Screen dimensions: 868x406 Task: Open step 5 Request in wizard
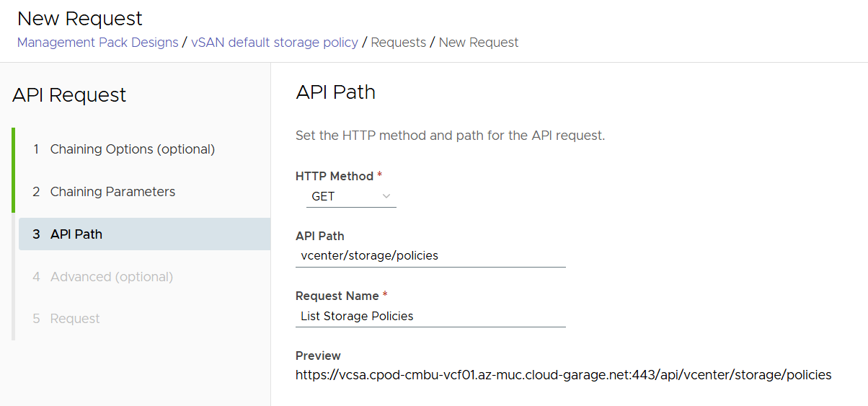point(75,319)
